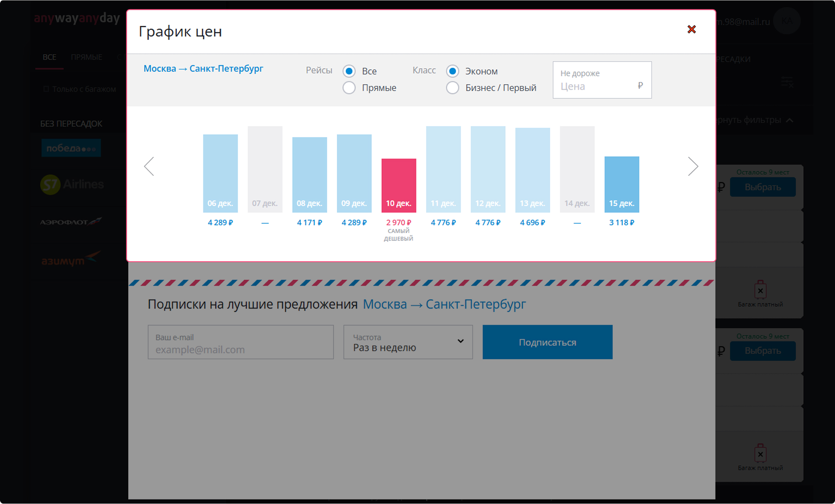Click the 08 дек. price bar
This screenshot has width=835, height=504.
click(x=310, y=175)
